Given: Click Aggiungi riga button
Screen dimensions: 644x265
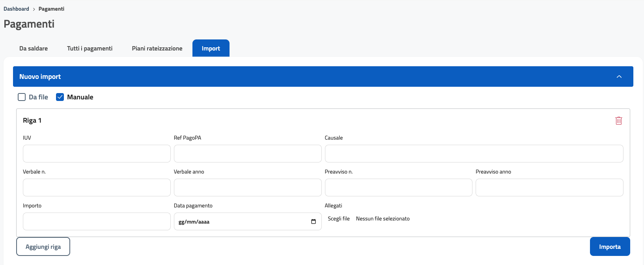Looking at the screenshot, I should (x=43, y=246).
